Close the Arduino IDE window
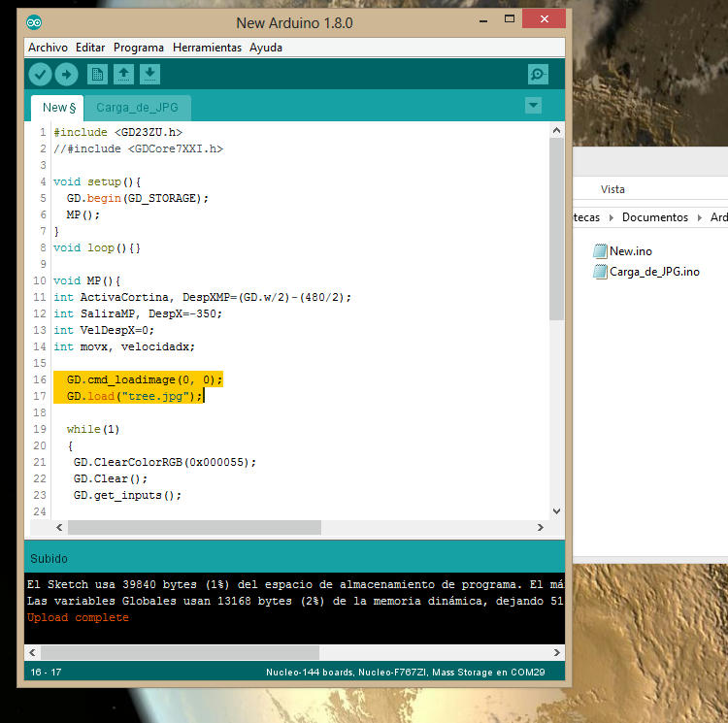 pos(545,19)
